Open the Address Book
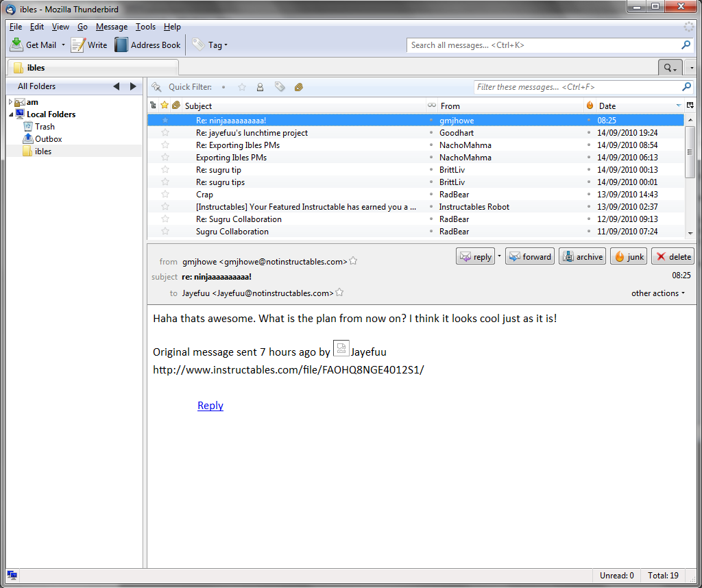 pyautogui.click(x=148, y=45)
